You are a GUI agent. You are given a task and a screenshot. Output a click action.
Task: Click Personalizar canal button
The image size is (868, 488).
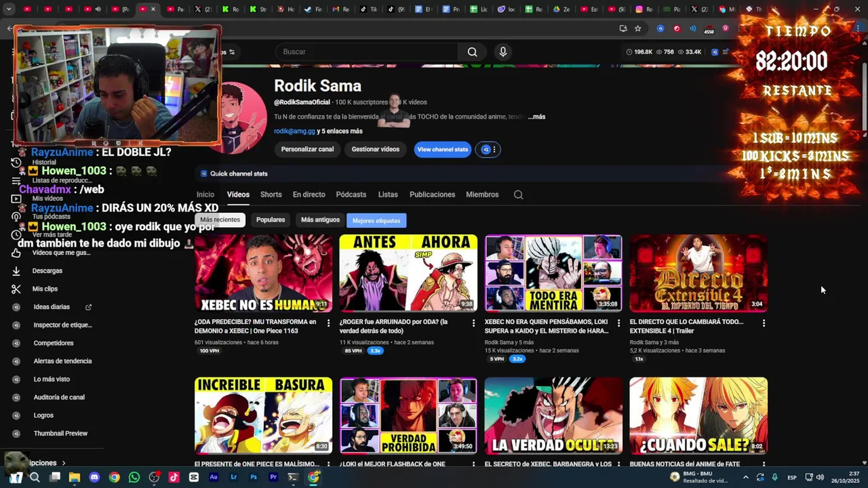tap(307, 150)
